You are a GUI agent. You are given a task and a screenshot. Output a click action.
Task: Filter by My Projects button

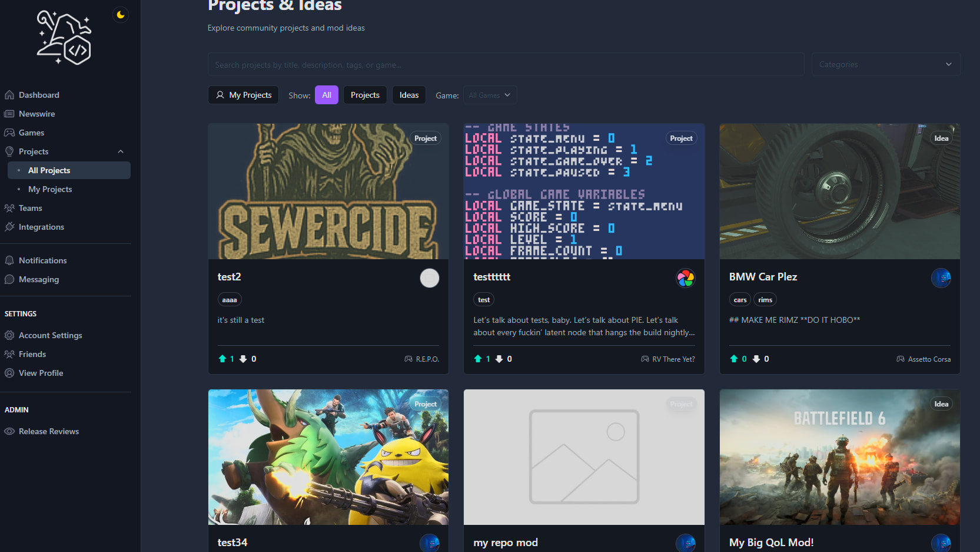244,95
